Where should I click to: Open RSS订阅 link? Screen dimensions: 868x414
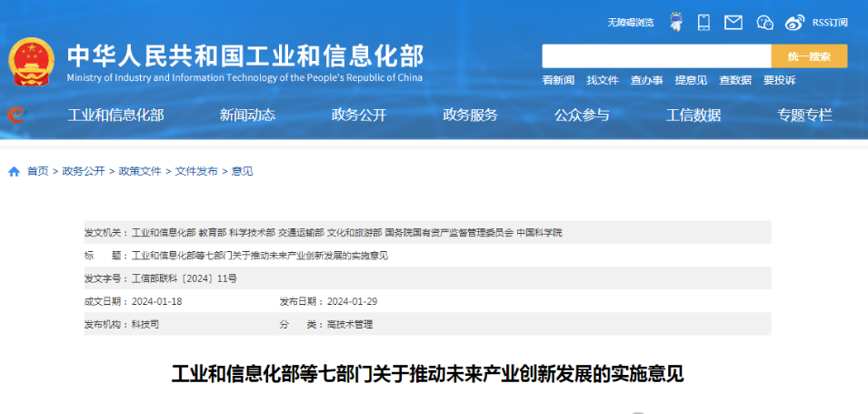click(x=830, y=23)
